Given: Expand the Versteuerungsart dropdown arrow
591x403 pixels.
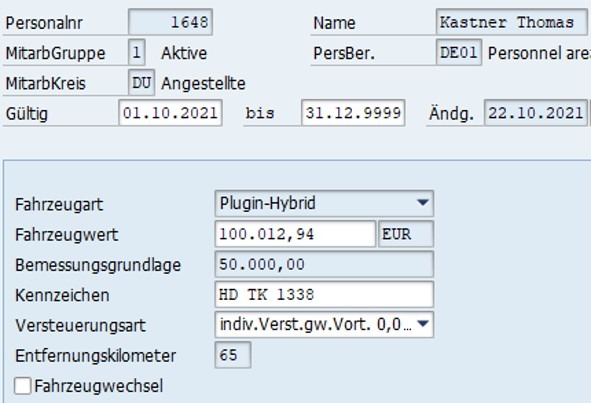Looking at the screenshot, I should (x=423, y=324).
